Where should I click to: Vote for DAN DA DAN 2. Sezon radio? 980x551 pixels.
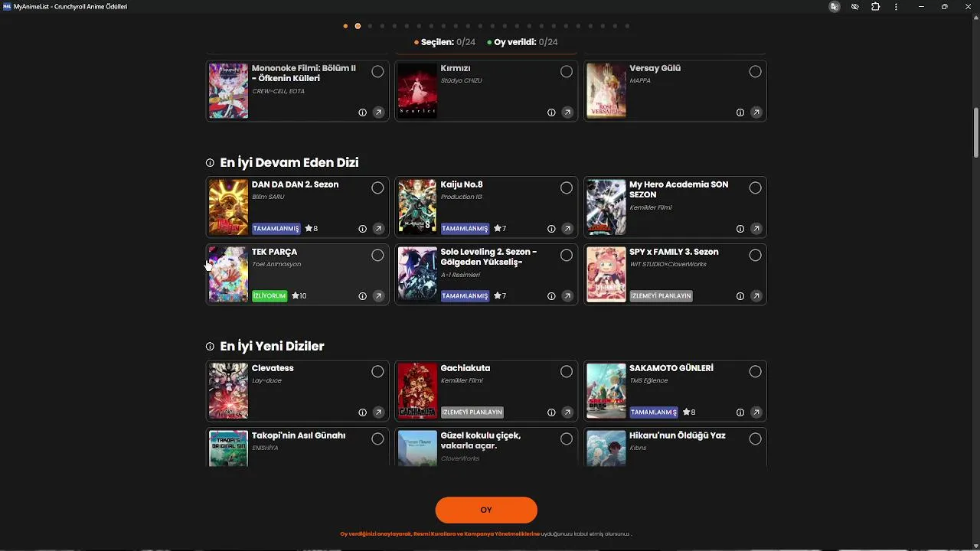tap(377, 187)
